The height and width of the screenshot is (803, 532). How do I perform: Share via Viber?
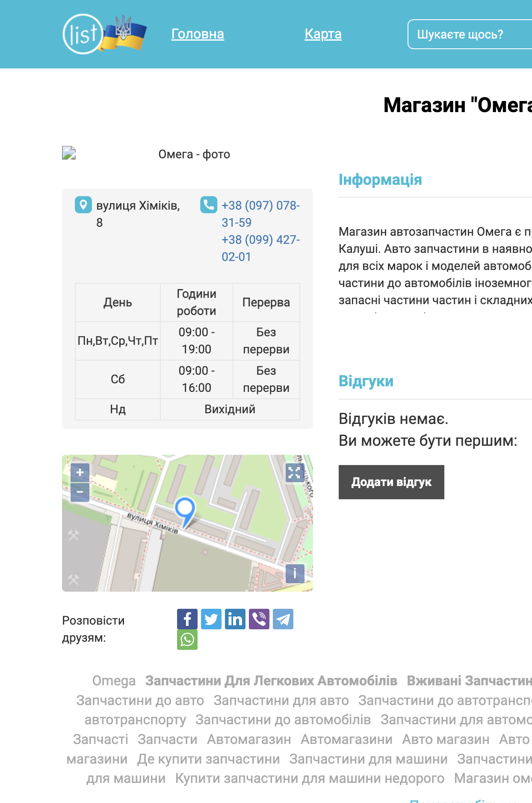tap(259, 619)
